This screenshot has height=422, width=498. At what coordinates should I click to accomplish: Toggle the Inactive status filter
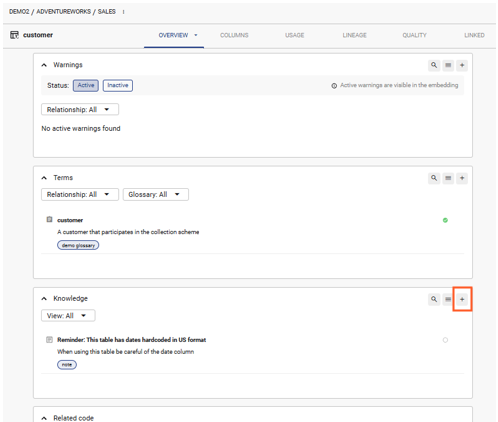pos(118,85)
